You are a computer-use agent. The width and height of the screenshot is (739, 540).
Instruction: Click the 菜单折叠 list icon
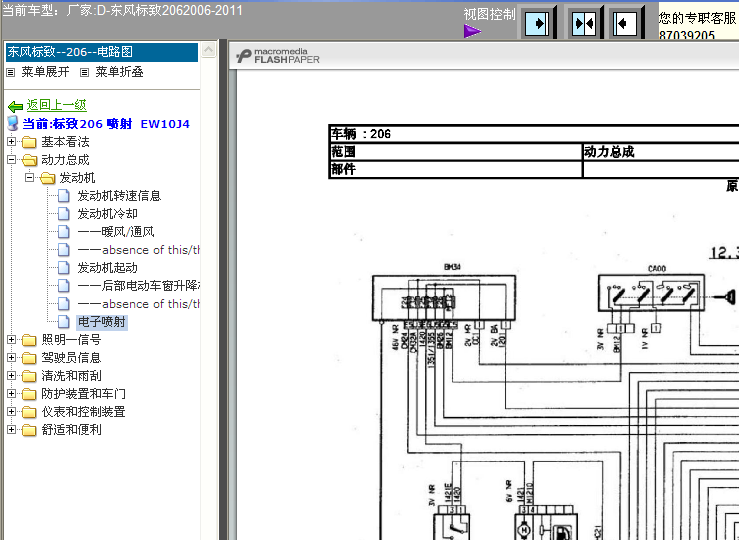84,73
